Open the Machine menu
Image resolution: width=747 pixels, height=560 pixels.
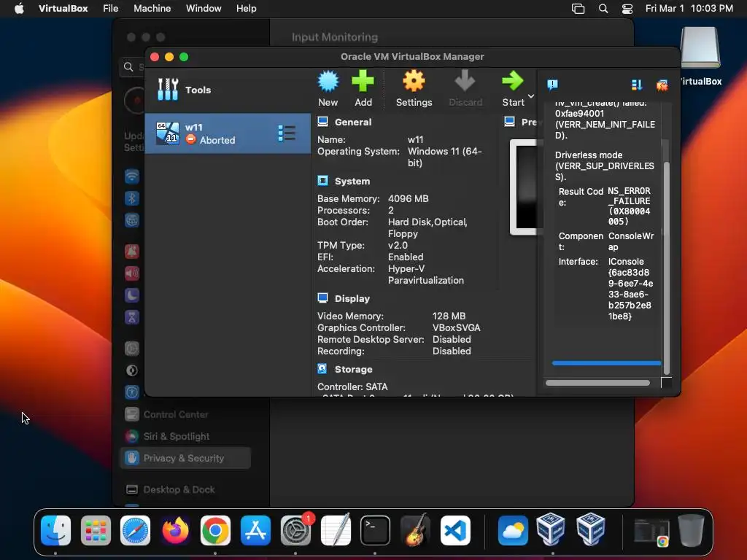tap(152, 9)
